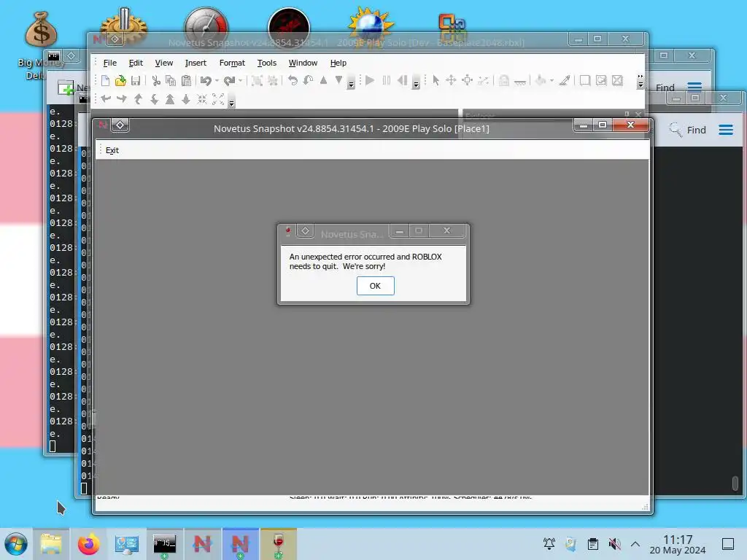Open the Edit menu
This screenshot has width=747, height=560.
[x=136, y=63]
